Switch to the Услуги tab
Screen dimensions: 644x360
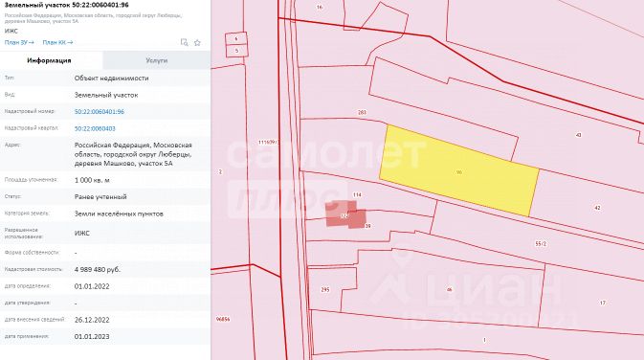pyautogui.click(x=157, y=60)
